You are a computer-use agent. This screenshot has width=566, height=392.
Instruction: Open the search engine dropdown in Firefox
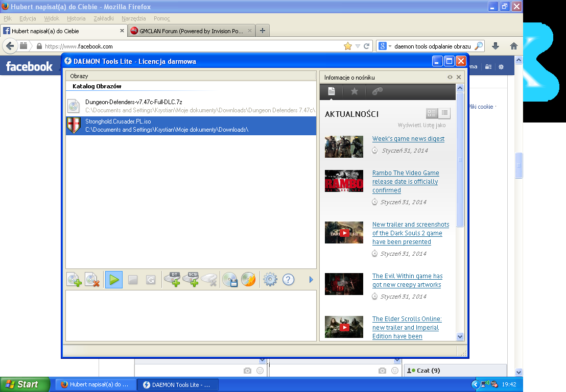(x=385, y=46)
